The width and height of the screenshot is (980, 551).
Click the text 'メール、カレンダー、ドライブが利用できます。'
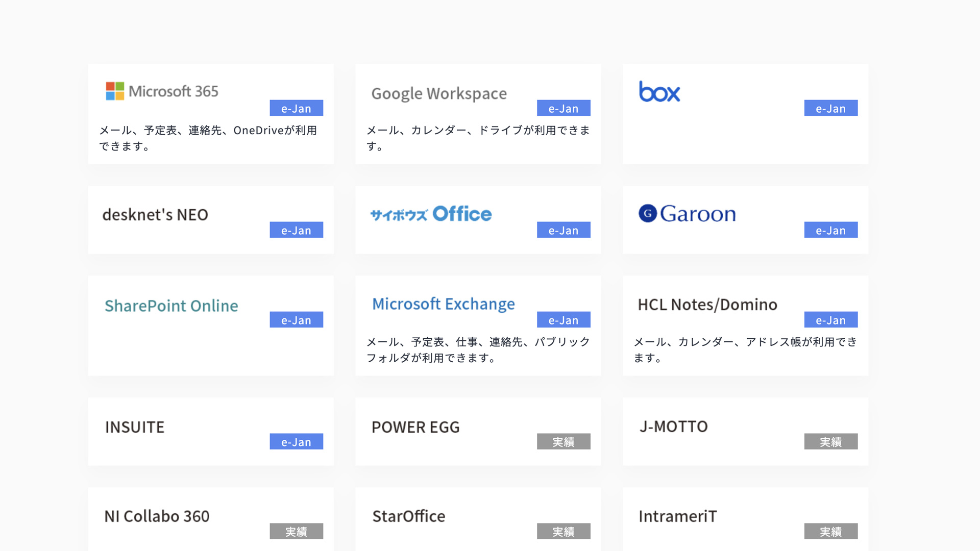tap(478, 138)
